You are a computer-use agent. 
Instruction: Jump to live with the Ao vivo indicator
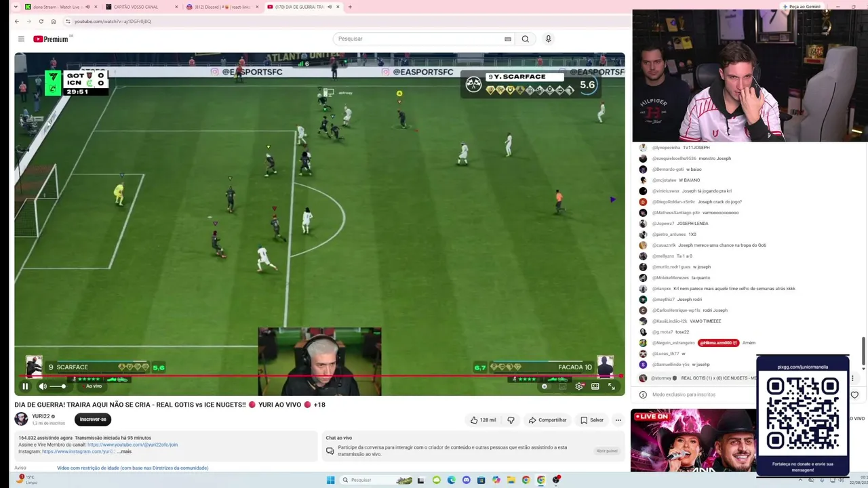(94, 386)
